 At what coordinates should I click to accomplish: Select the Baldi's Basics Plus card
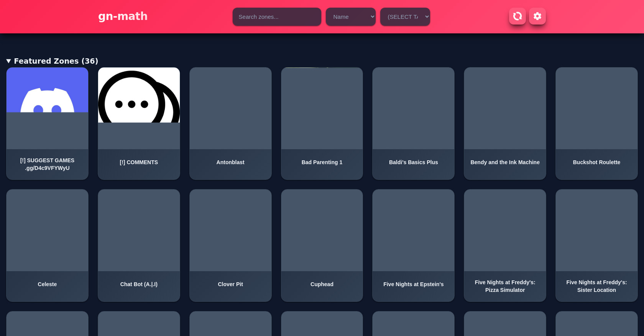coord(413,123)
